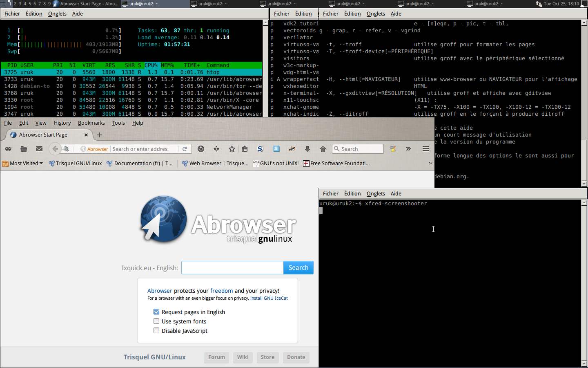Bookmark this page with the star icon
Viewport: 588px width, 368px height.
pyautogui.click(x=232, y=149)
